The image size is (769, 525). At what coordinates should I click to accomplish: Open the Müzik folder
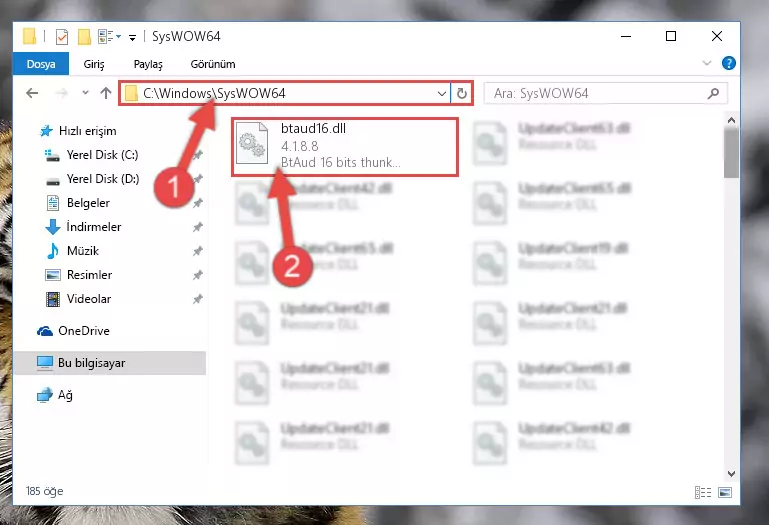click(x=72, y=251)
